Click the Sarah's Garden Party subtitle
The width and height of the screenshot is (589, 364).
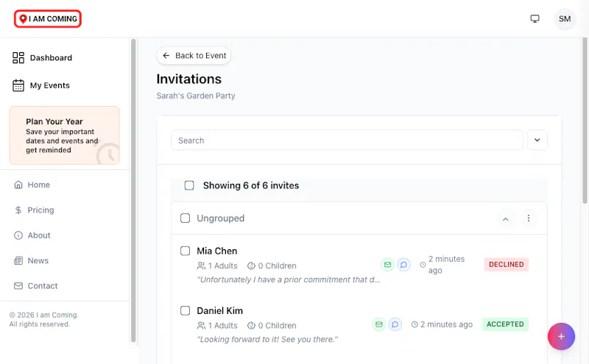coord(196,96)
